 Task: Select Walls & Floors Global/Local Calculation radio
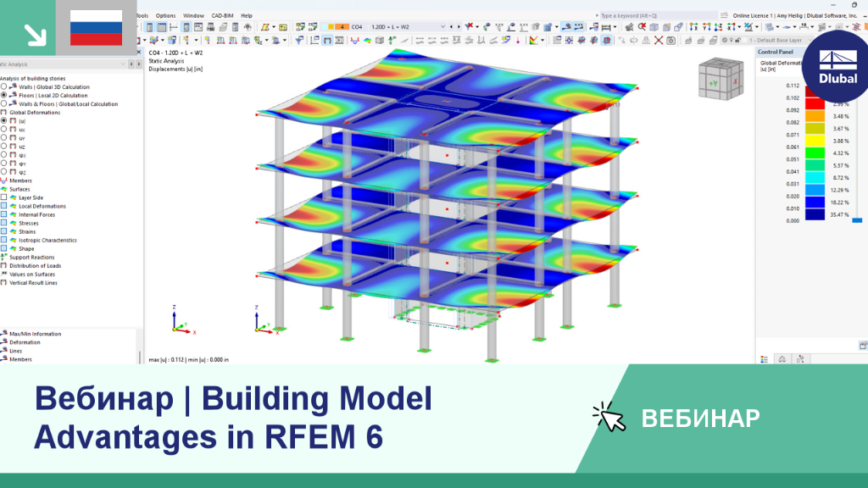pyautogui.click(x=4, y=103)
